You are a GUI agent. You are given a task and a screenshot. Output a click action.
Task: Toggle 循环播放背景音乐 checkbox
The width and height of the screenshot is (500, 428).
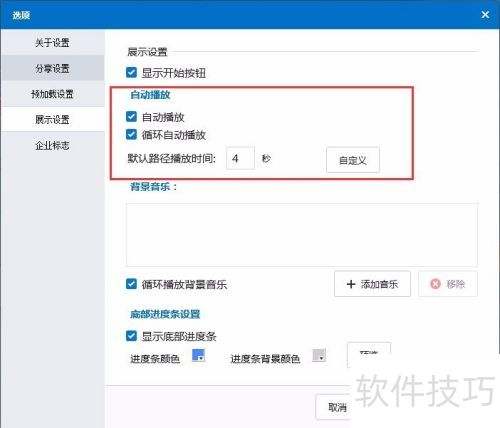pos(131,284)
